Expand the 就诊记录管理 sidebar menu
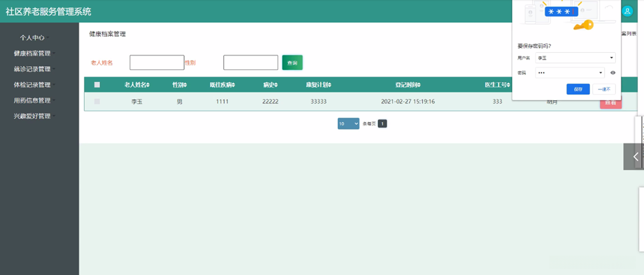 35,69
